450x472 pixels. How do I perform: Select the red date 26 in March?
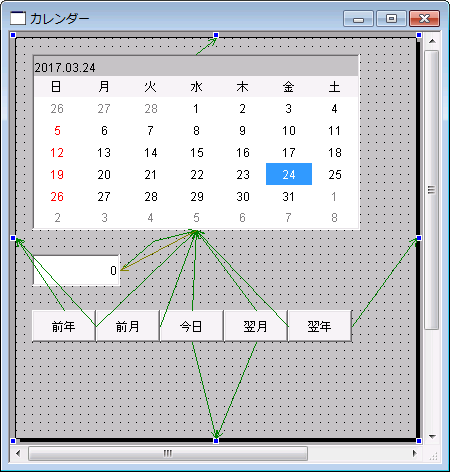57,196
